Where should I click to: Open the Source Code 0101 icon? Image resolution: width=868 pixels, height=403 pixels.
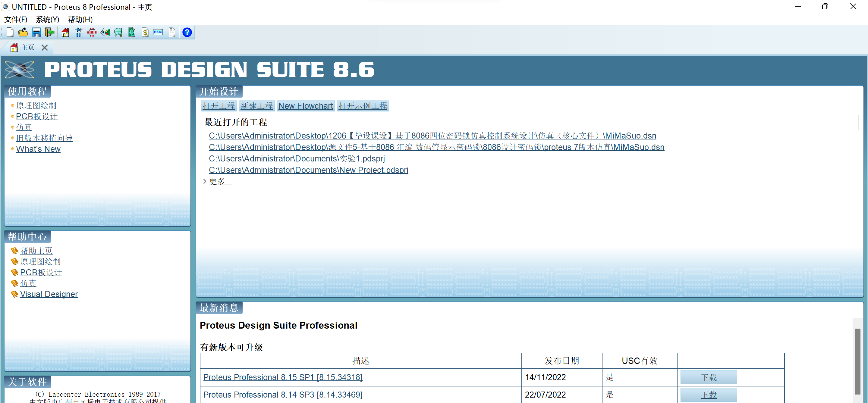tap(158, 32)
